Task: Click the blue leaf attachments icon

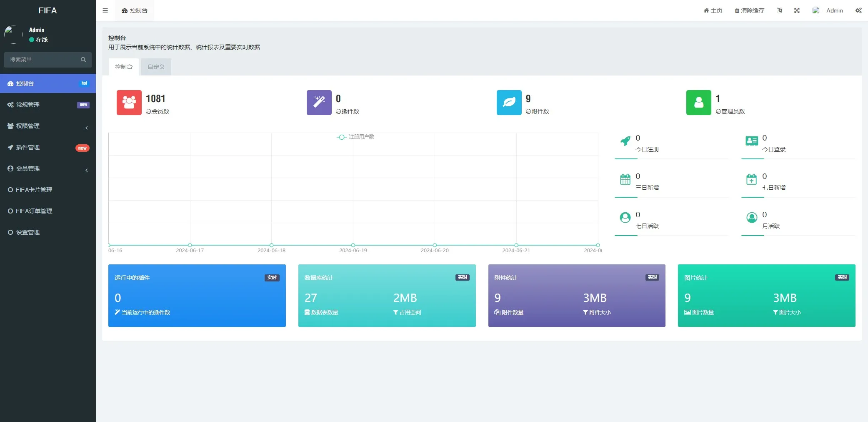Action: (x=509, y=103)
